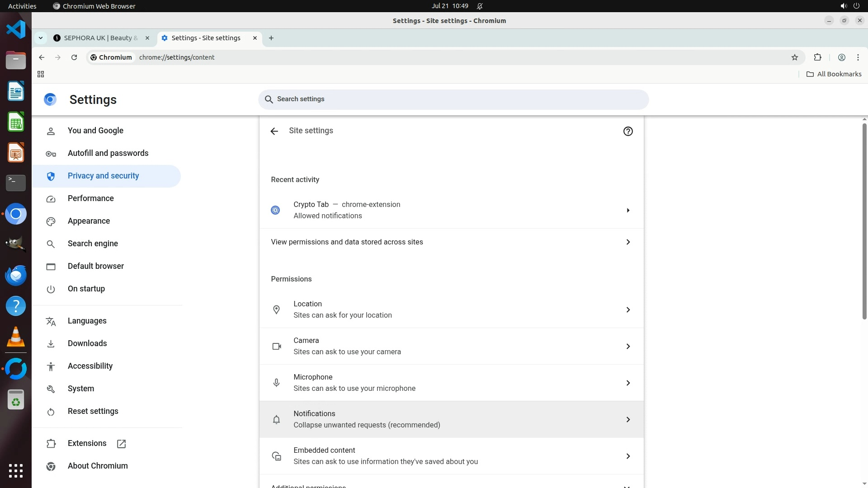
Task: Open tab search dropdown arrow
Action: pos(41,38)
